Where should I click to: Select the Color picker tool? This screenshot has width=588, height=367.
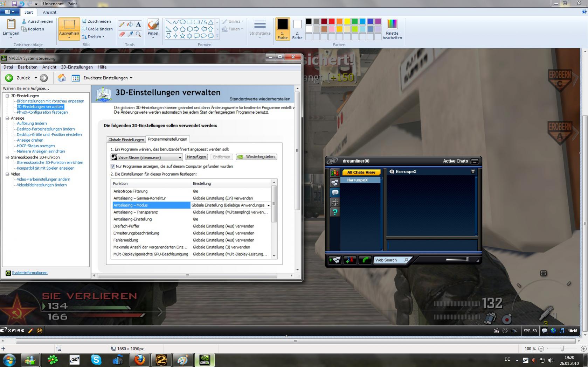point(130,34)
